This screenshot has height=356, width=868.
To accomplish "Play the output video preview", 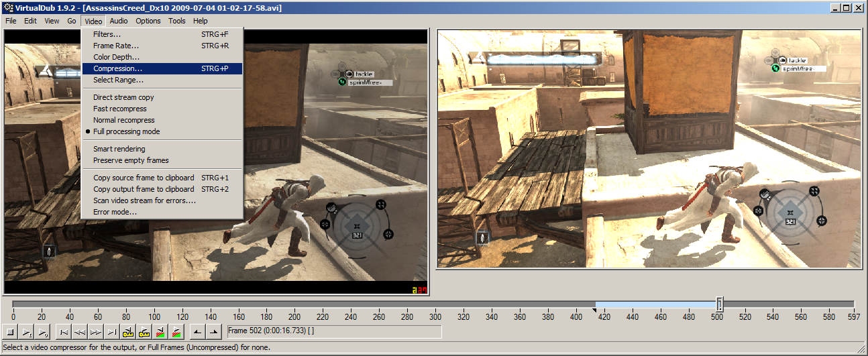I will tap(42, 331).
